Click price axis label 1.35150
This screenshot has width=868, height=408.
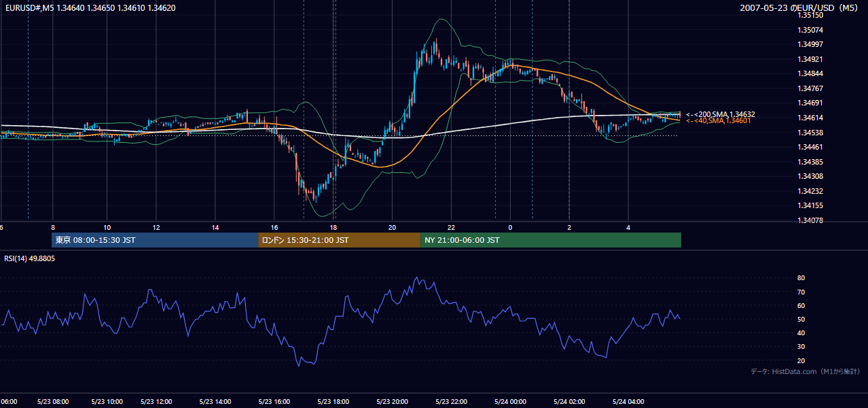tap(810, 15)
